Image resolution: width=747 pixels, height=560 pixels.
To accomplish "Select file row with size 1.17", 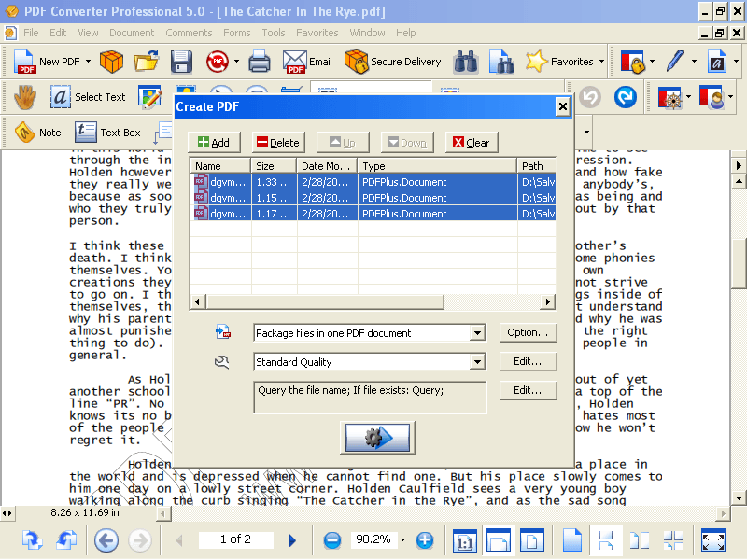I will pyautogui.click(x=373, y=214).
